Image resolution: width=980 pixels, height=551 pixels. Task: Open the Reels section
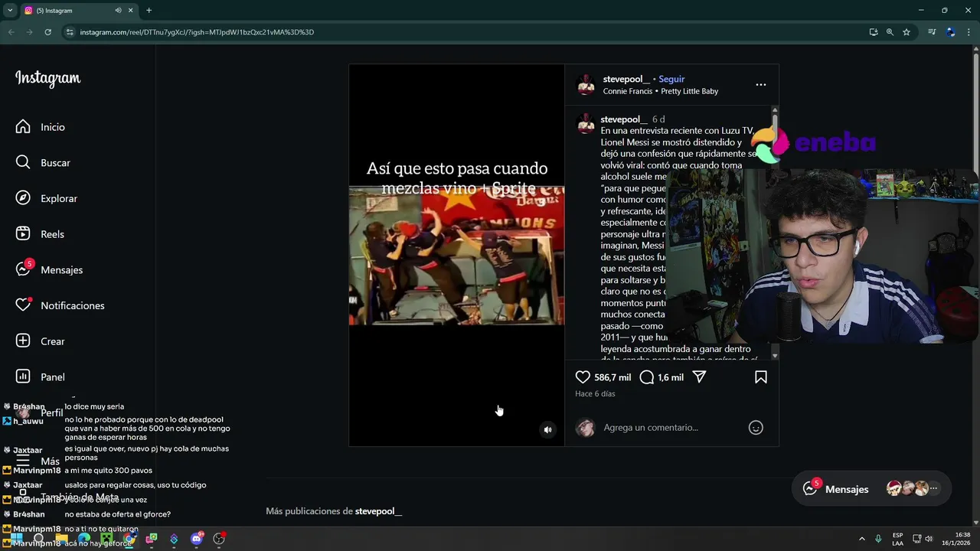[x=40, y=234]
